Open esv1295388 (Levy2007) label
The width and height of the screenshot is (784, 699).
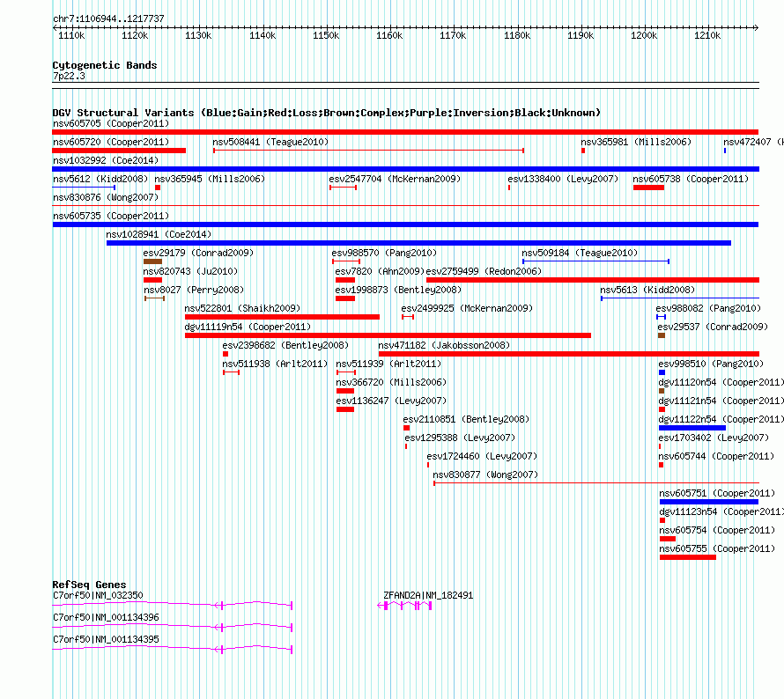[x=460, y=438]
